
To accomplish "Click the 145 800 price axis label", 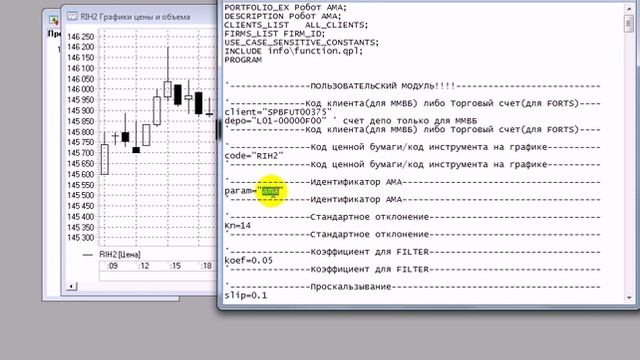I will pos(80,132).
